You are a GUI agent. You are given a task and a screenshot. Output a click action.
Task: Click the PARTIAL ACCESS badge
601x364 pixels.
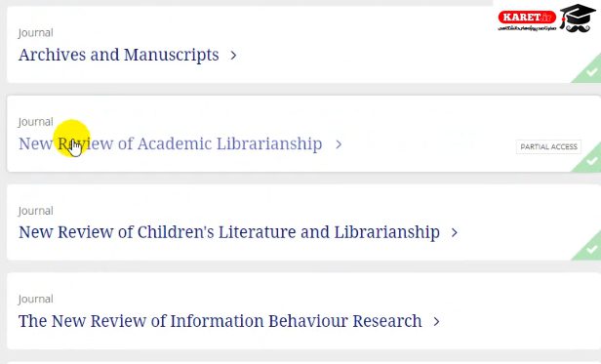coord(548,147)
